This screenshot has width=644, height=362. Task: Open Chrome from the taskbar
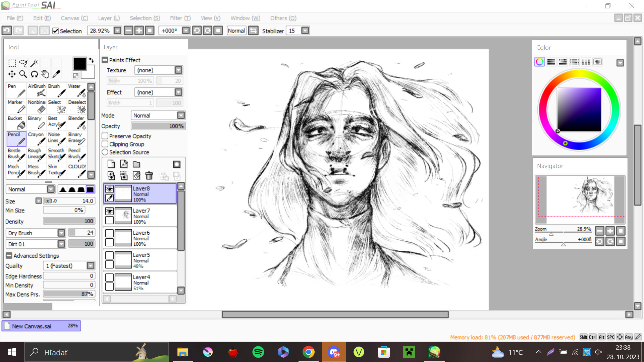308,352
